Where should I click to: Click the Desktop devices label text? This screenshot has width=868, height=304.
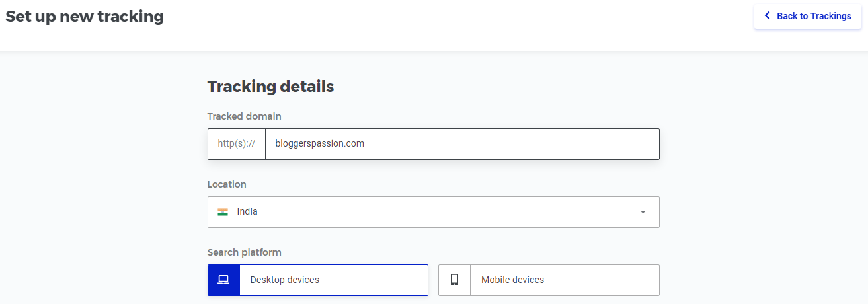point(284,280)
